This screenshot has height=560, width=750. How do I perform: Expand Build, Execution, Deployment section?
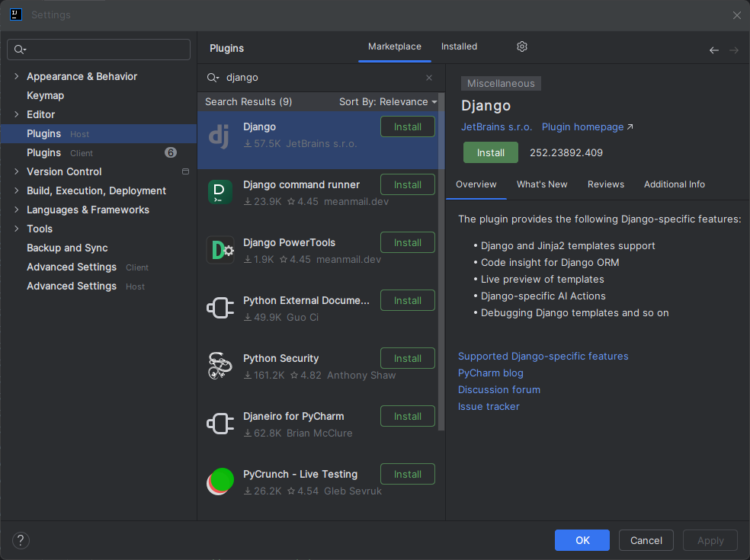[17, 190]
